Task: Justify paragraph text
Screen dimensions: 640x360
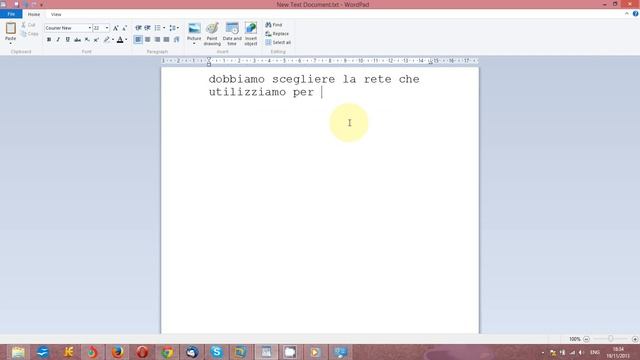Action: coord(167,40)
